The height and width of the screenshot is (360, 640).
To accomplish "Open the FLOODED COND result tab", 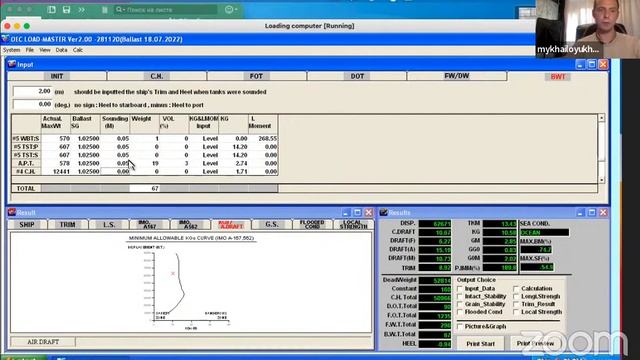I will (x=312, y=224).
